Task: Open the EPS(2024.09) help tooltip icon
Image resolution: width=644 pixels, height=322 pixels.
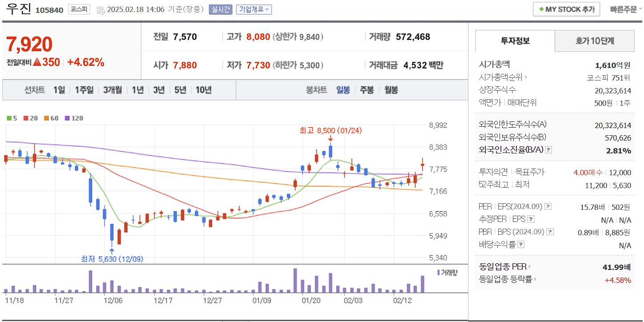Action: coord(548,206)
